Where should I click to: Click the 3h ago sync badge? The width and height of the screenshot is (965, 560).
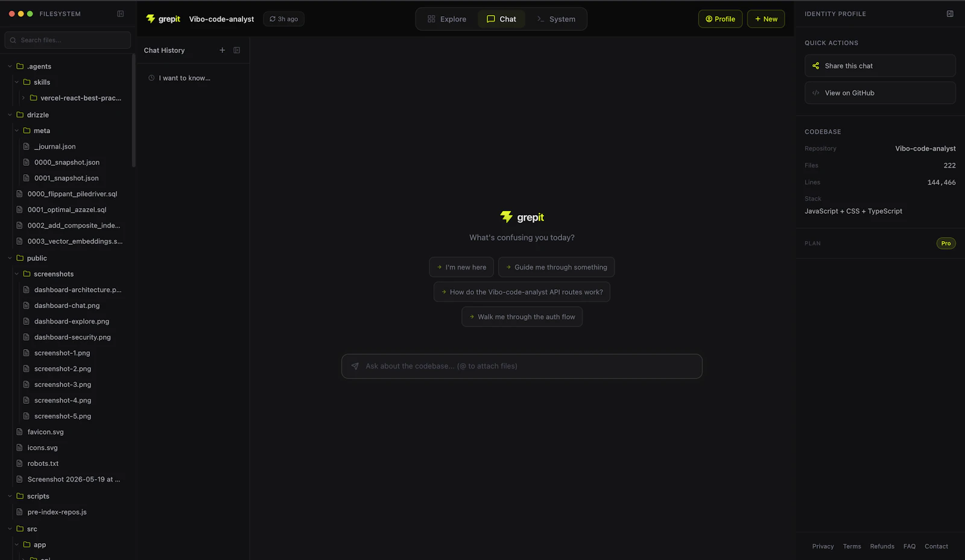pyautogui.click(x=284, y=19)
